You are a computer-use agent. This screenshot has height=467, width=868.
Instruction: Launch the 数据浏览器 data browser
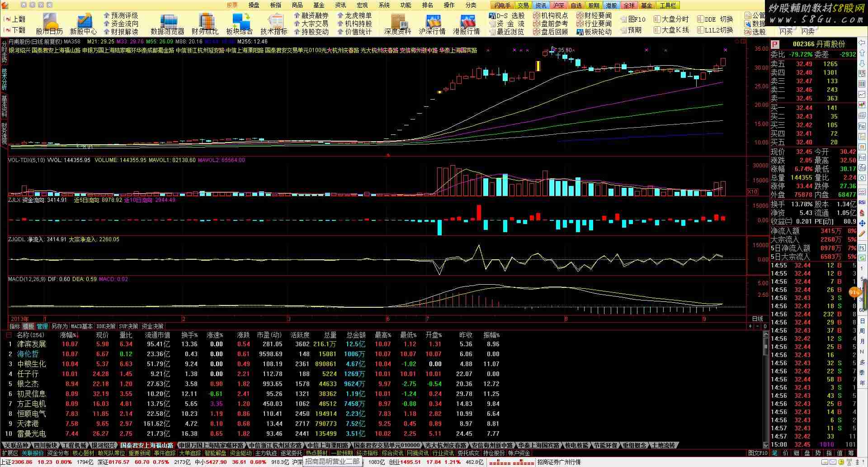point(168,24)
